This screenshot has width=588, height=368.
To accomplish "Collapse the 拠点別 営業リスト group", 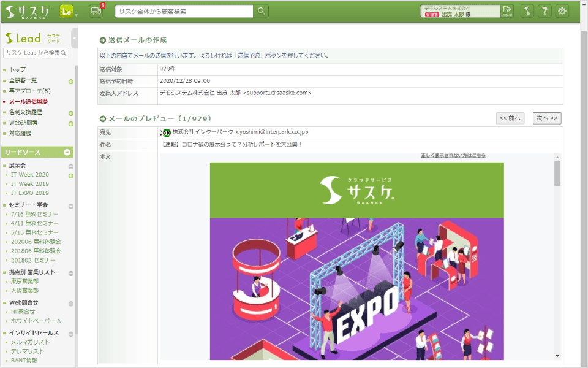I will coord(71,274).
